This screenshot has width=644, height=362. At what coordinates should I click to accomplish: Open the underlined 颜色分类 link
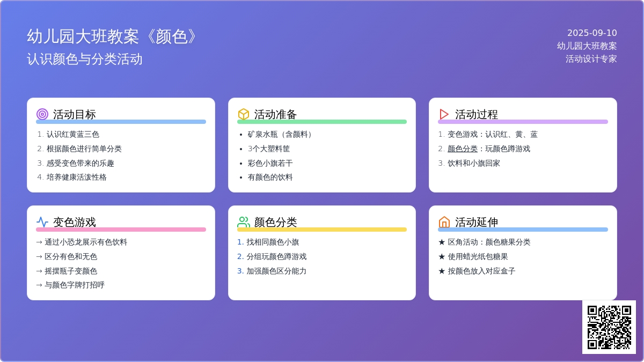click(463, 149)
